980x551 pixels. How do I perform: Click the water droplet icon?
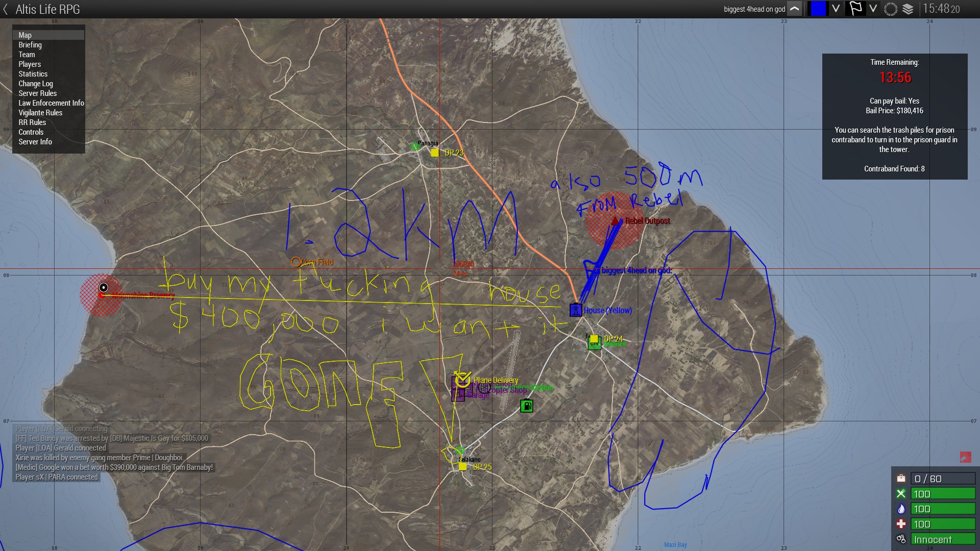[x=901, y=509]
